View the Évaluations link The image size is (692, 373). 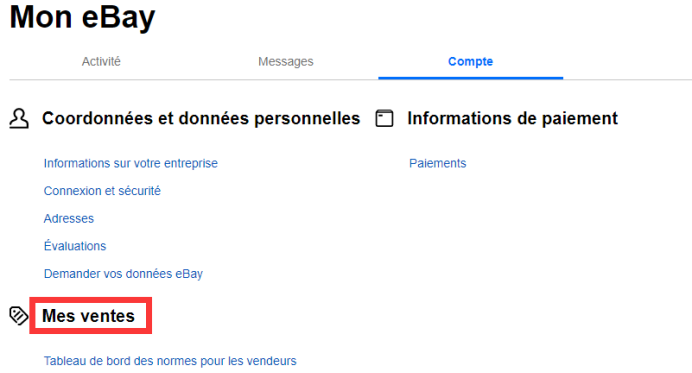[x=75, y=246]
